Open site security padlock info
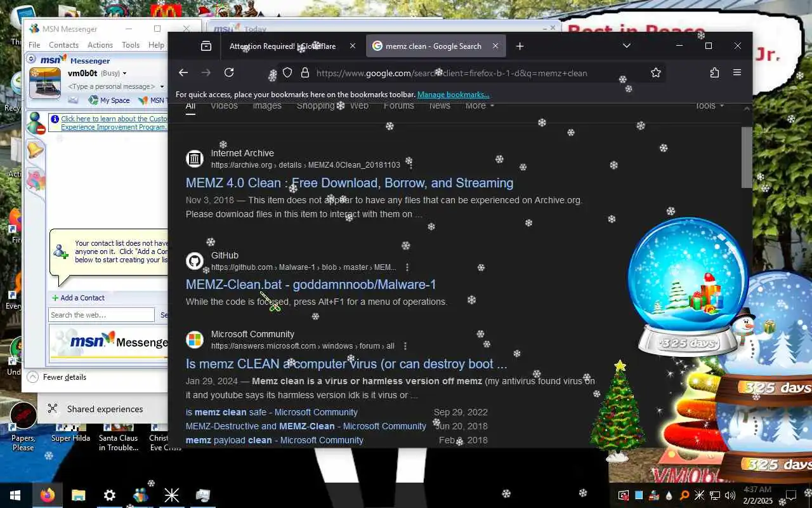812x508 pixels. [304, 73]
